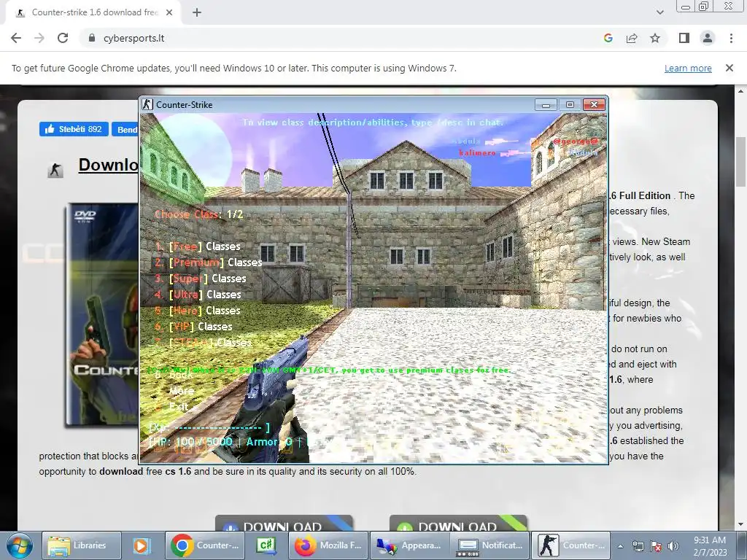Open the Windows Start button

[x=19, y=545]
